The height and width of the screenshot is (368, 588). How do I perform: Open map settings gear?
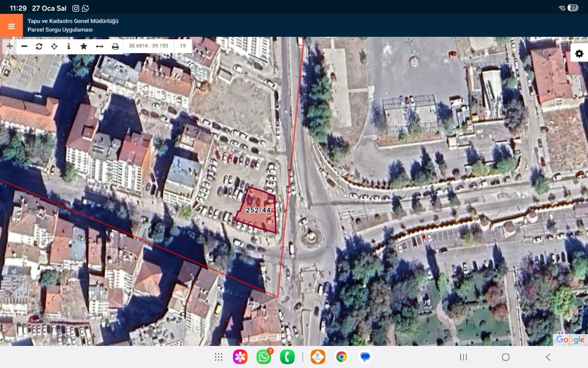coord(579,54)
